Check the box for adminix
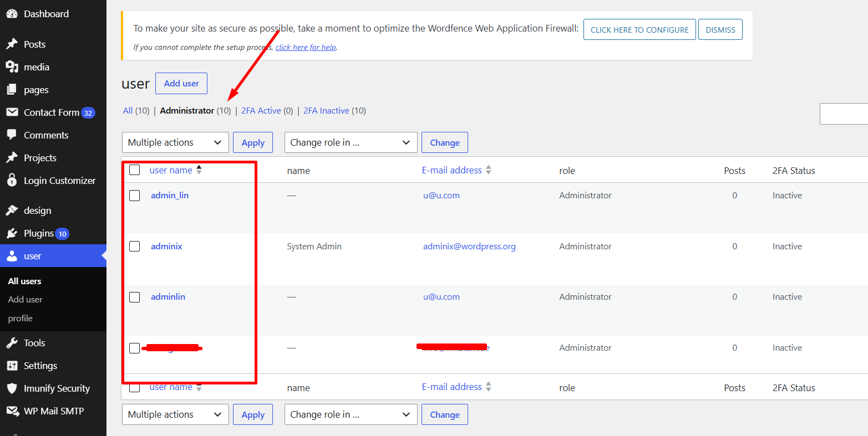 click(134, 247)
